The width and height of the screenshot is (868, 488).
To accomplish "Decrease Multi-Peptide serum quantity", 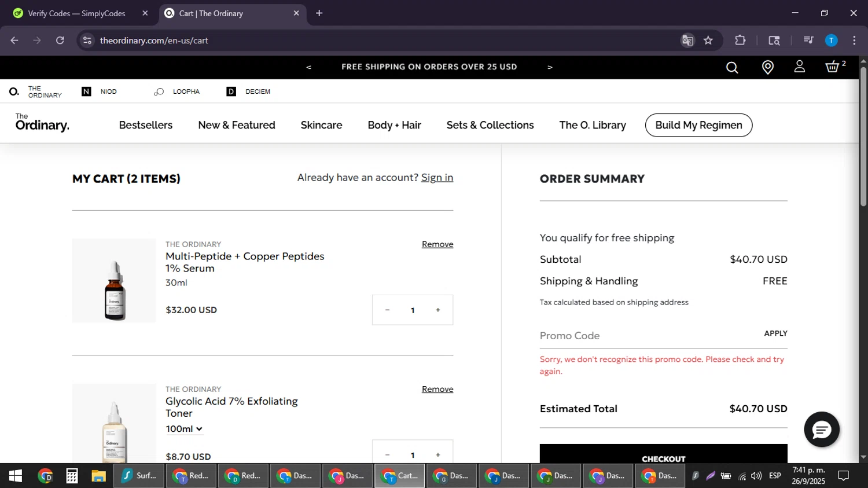I will click(387, 310).
